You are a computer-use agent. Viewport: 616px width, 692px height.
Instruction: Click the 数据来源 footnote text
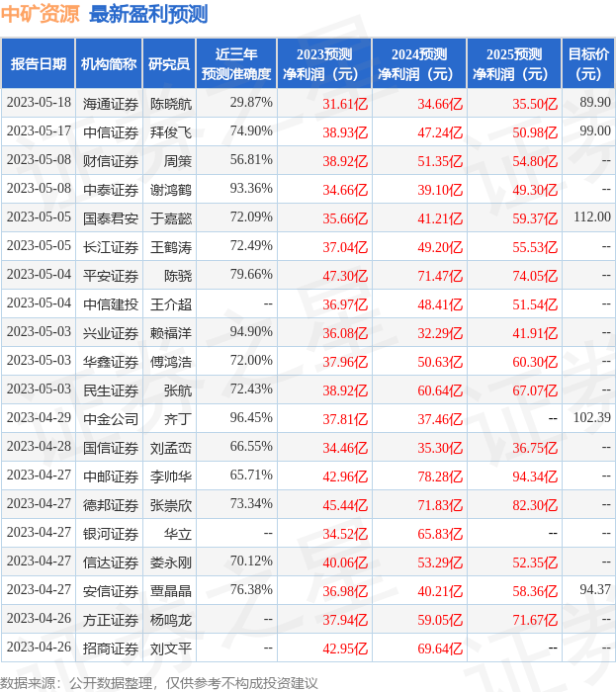[x=159, y=683]
